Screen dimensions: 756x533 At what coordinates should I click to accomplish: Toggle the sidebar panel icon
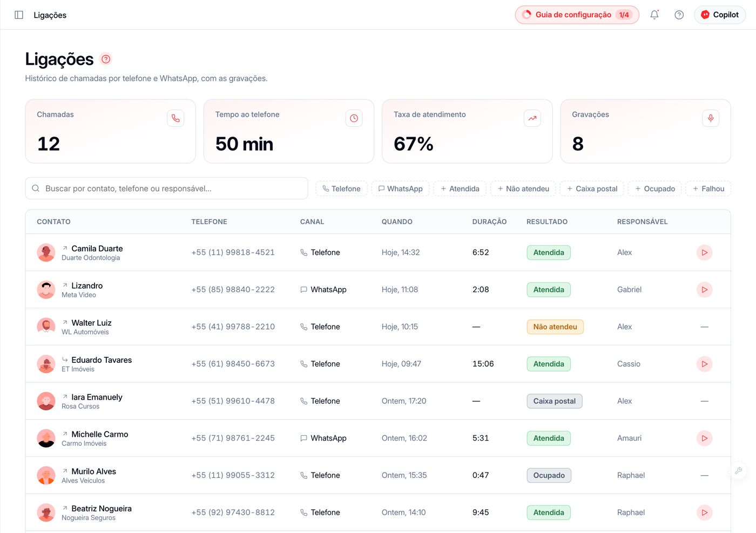[x=19, y=15]
